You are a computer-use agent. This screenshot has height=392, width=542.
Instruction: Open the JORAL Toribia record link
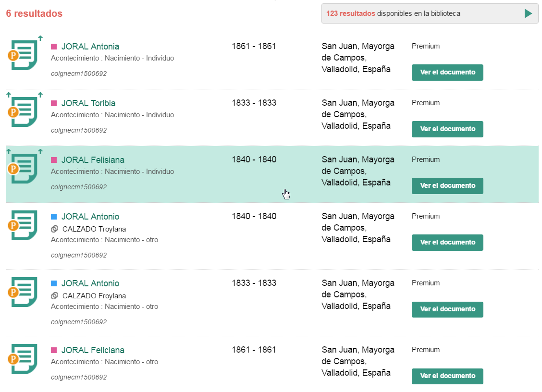88,103
